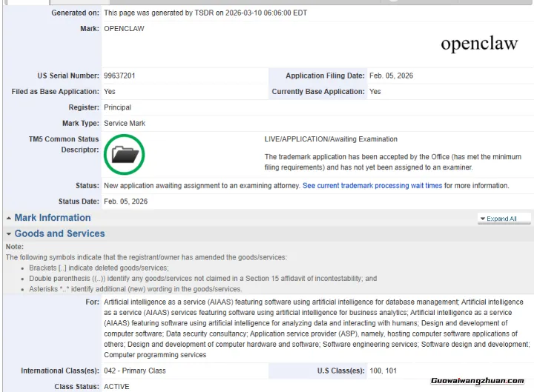
Task: Select the serial number 99637201
Action: click(119, 76)
